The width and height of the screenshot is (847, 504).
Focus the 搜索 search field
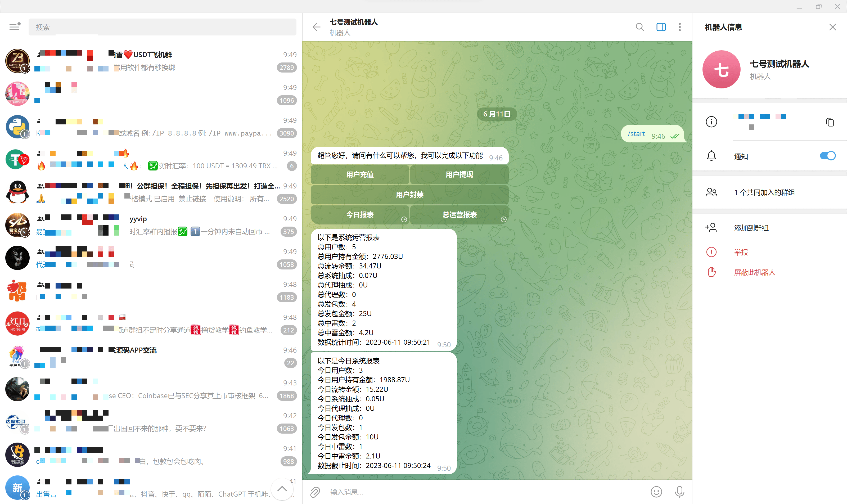pos(162,27)
